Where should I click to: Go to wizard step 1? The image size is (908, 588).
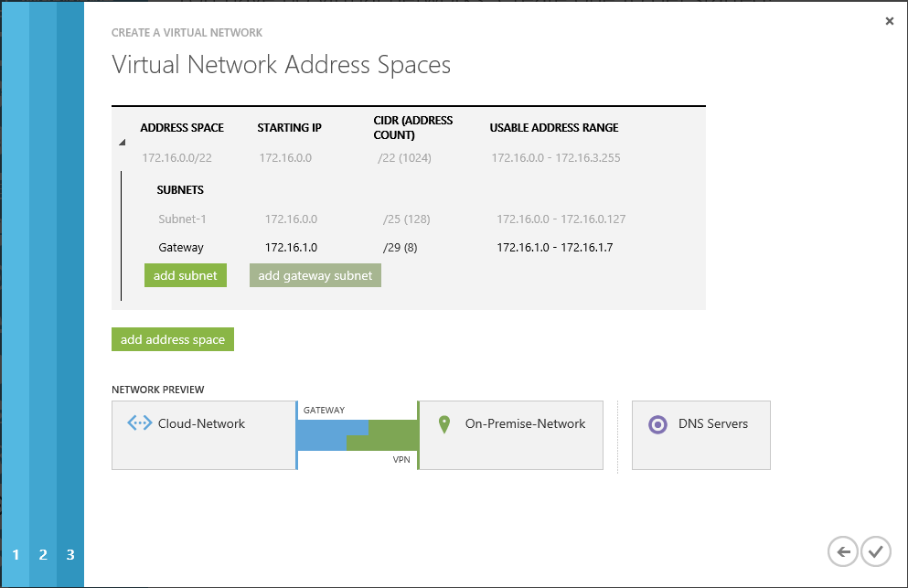point(16,554)
